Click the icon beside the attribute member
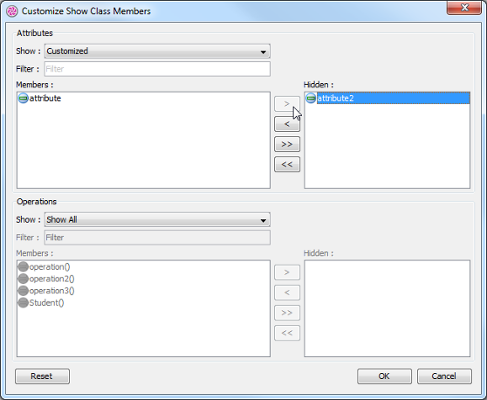 pos(23,98)
